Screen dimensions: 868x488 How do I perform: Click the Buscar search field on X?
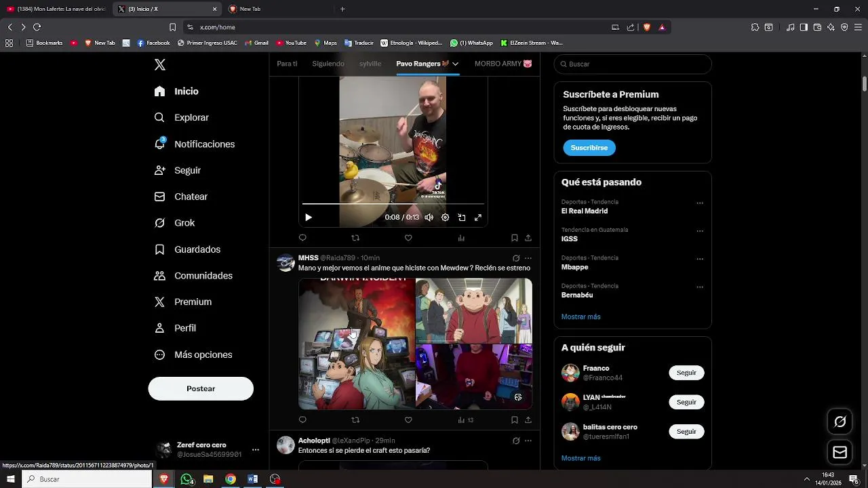(633, 64)
